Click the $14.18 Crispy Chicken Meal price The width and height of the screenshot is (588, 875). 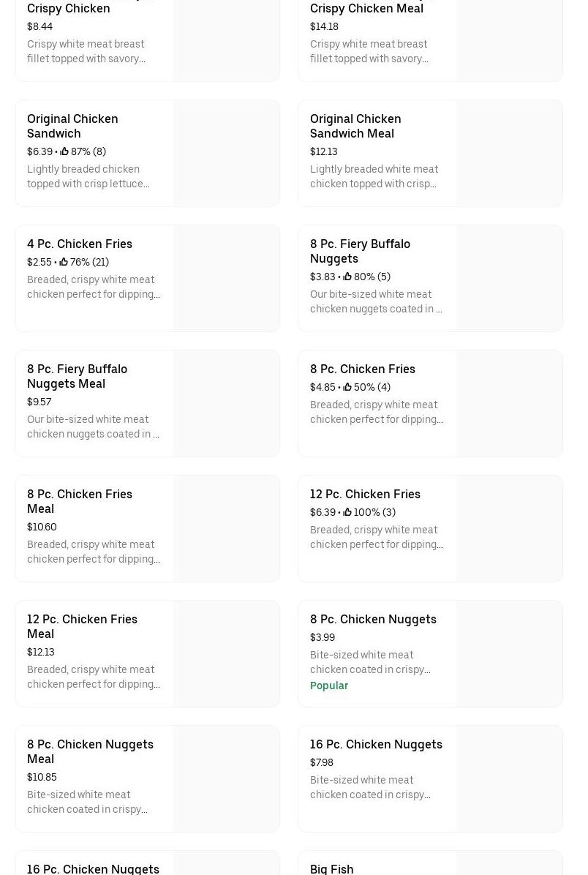(324, 26)
